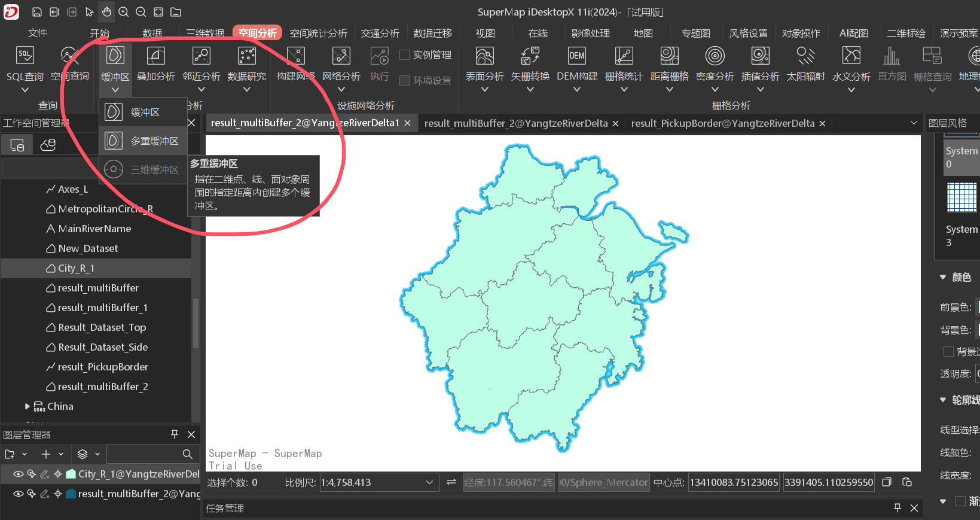
Task: Toggle selectable state of the City_R_1 layer
Action: [x=32, y=474]
